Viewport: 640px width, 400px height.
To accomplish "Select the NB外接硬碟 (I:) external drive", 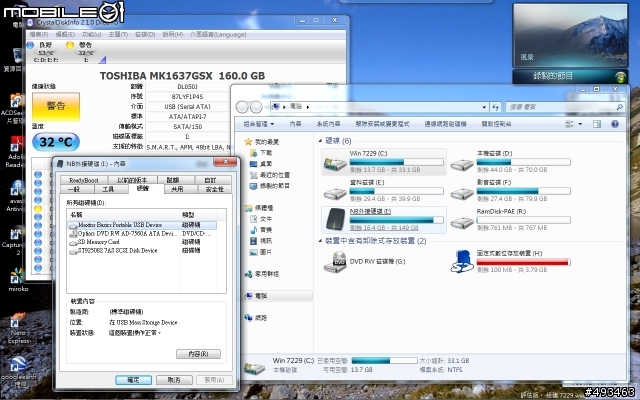I will pyautogui.click(x=384, y=220).
